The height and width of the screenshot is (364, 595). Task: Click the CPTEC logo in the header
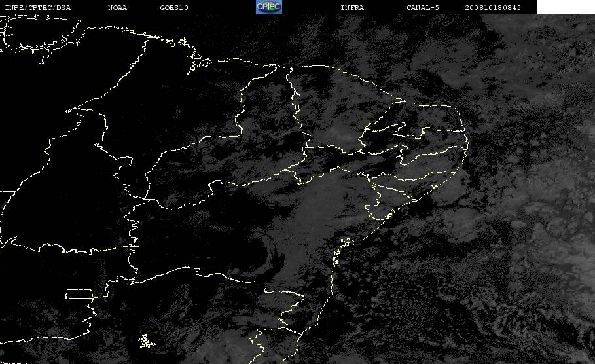268,7
